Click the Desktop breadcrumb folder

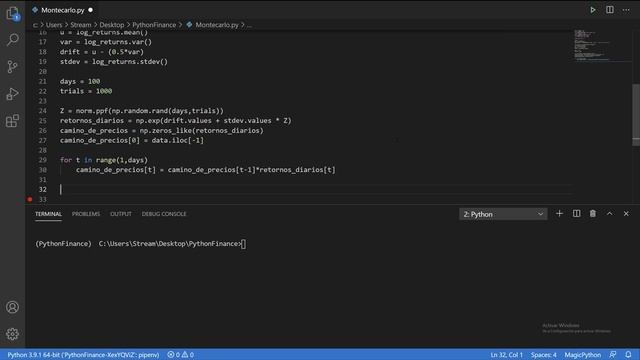[x=112, y=25]
